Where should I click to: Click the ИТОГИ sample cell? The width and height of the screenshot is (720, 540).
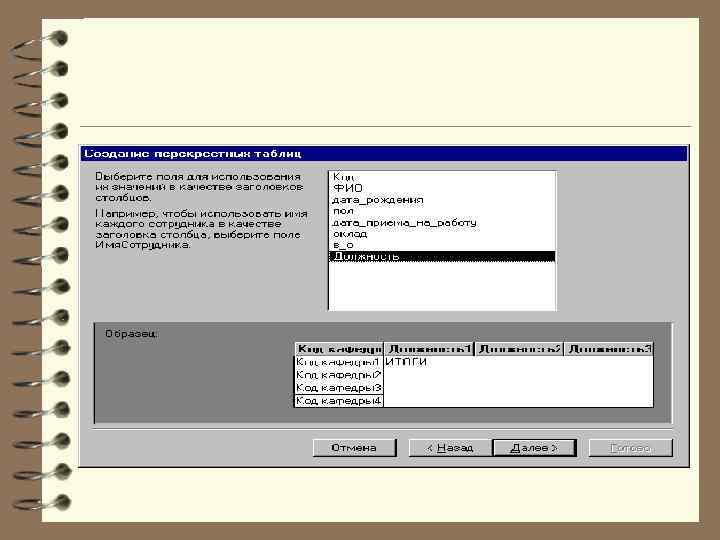point(406,362)
